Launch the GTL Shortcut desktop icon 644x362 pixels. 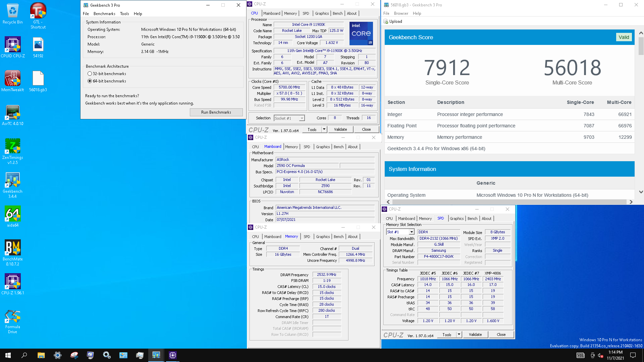(38, 15)
